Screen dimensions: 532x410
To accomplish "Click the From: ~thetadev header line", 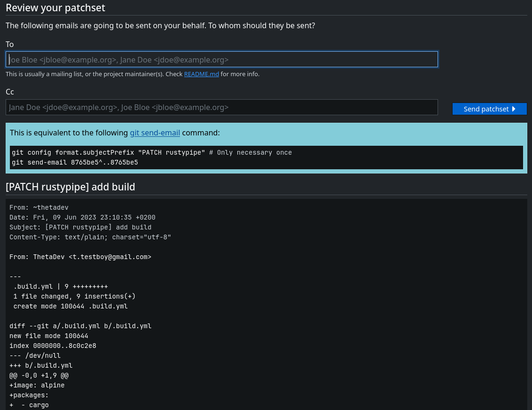I will point(39,207).
